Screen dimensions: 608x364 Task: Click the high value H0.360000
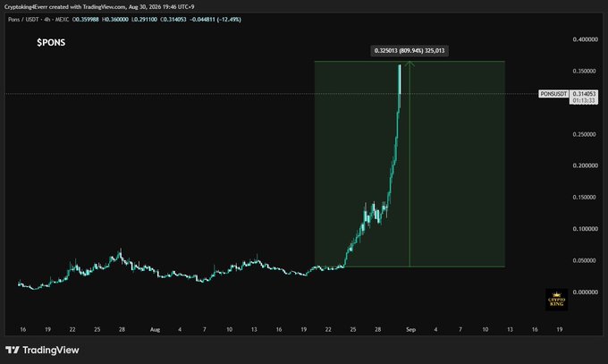coord(115,20)
